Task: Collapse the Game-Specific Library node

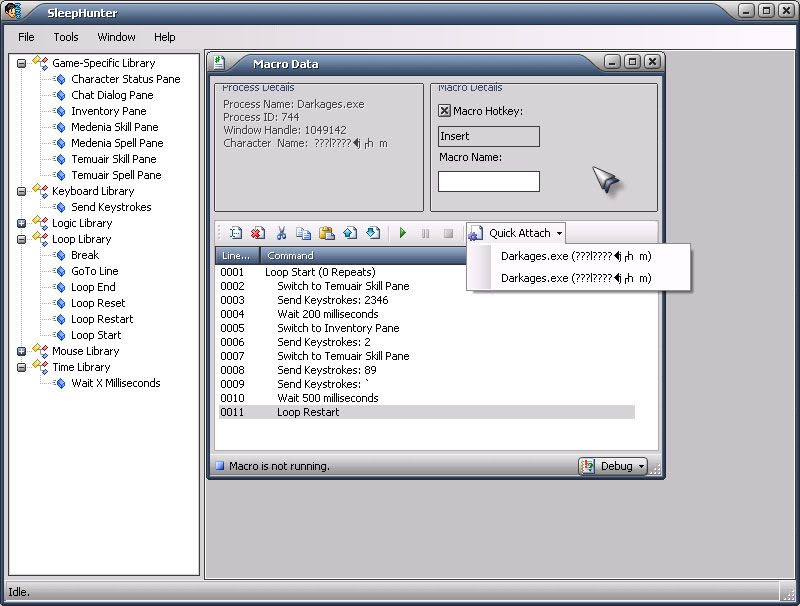Action: click(x=21, y=64)
